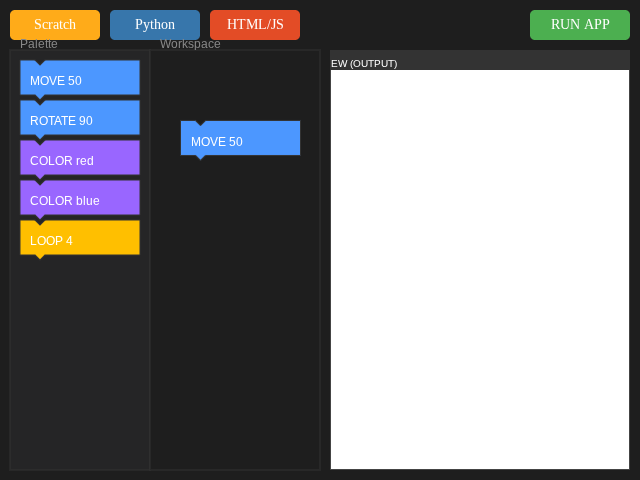Click the white output preview canvas

(x=480, y=269)
